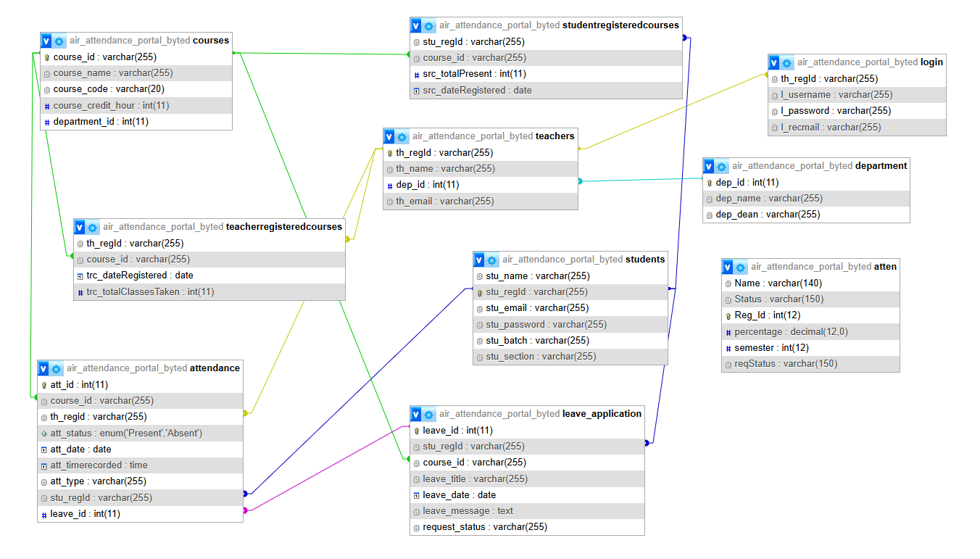Toggle the V button on the students table
980x559 pixels.
(479, 260)
